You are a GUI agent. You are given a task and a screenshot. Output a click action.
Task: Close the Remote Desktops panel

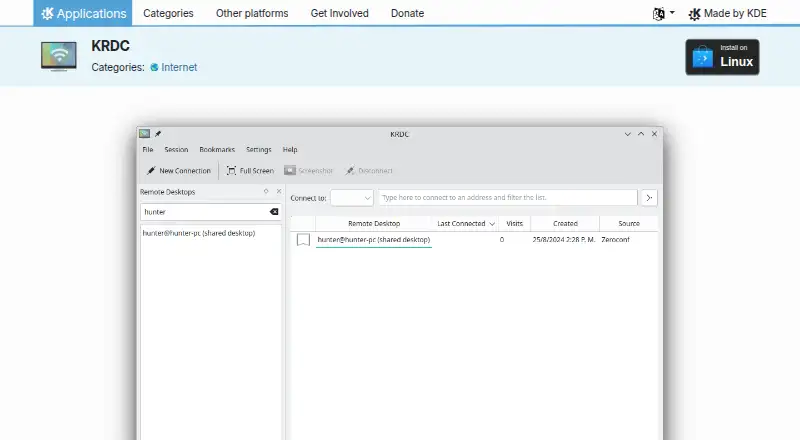(x=279, y=191)
